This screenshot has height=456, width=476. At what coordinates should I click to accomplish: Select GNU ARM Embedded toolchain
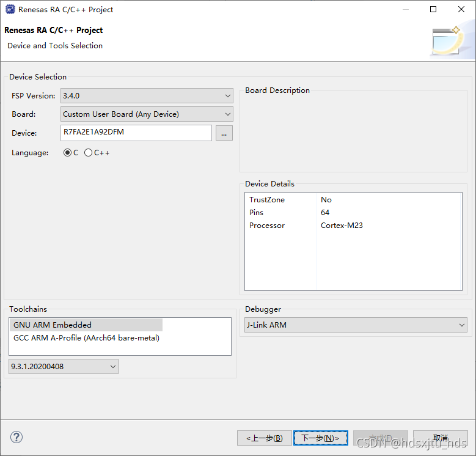[x=86, y=325]
